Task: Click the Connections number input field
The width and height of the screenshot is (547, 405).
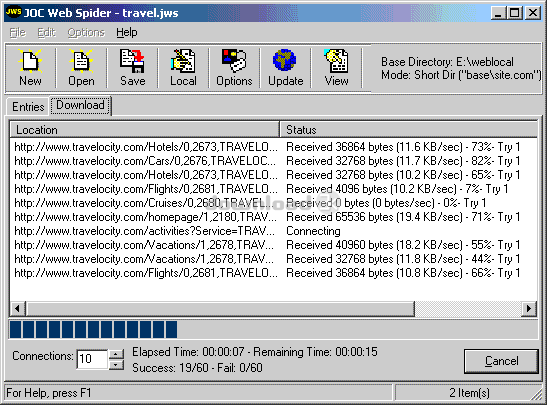Action: pyautogui.click(x=92, y=359)
